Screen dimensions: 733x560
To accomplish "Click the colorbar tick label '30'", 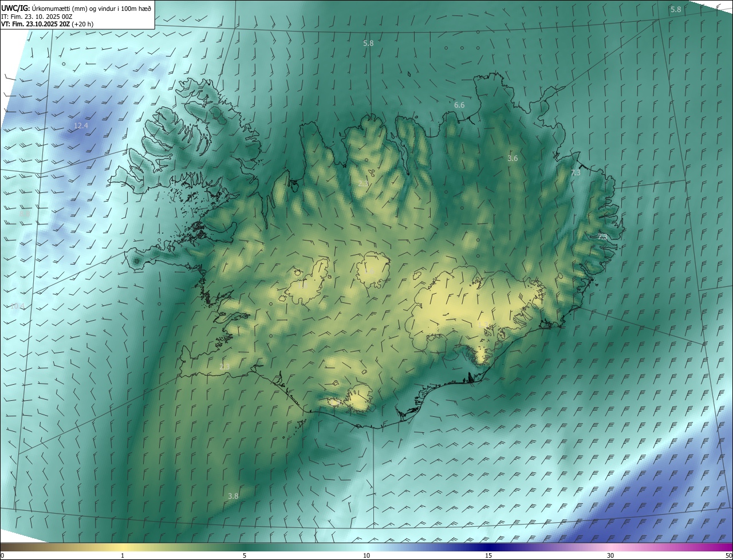I will [x=610, y=555].
